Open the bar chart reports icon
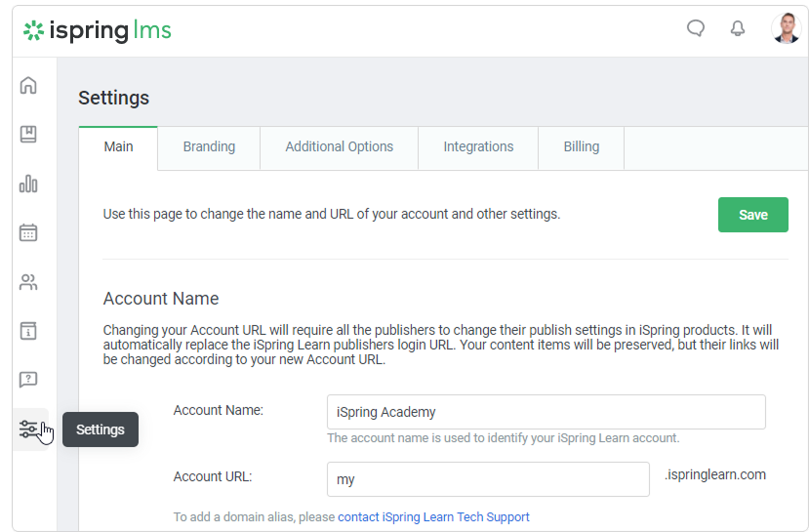Screen dimensions: 809x532 [x=28, y=184]
